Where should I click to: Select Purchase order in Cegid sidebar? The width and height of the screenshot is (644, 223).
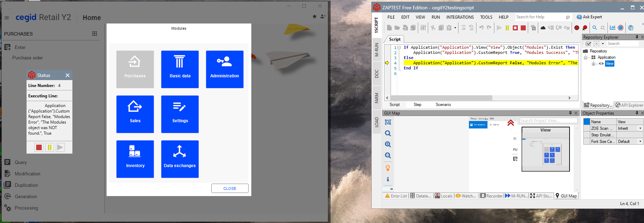(x=28, y=58)
